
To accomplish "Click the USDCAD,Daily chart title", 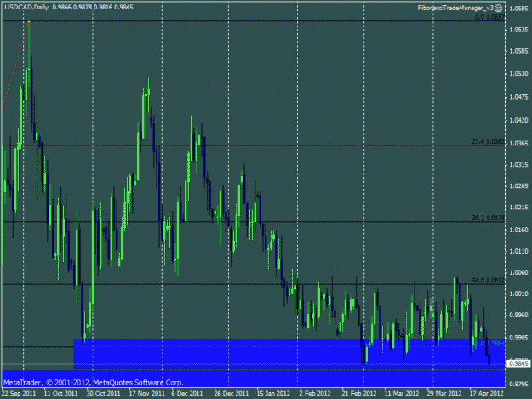I will coord(26,7).
